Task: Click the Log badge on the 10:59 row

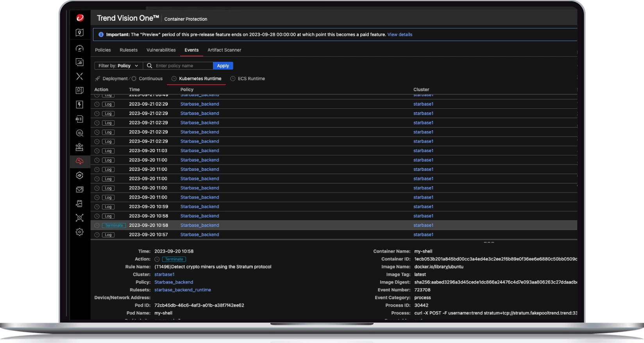Action: click(108, 207)
